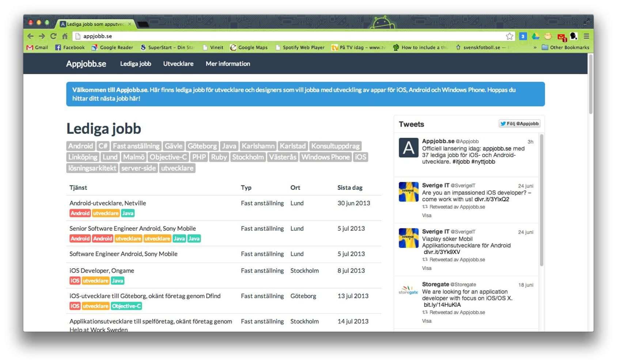The width and height of the screenshot is (617, 364).
Task: Filter jobs by Göteborg tag
Action: pyautogui.click(x=202, y=146)
